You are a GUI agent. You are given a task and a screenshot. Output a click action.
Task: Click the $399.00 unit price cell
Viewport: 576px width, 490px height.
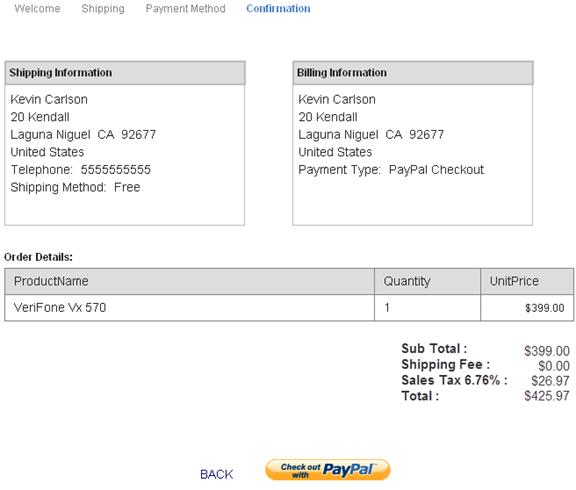pos(527,308)
